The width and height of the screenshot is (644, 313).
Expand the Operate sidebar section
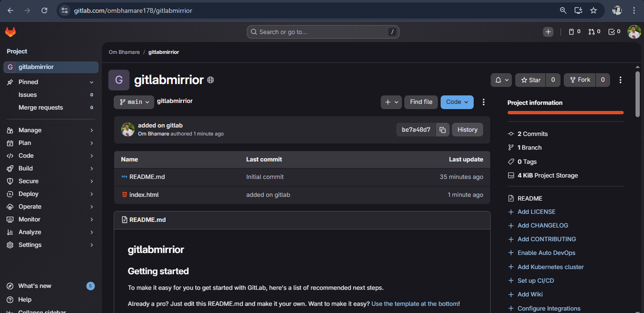(x=50, y=207)
